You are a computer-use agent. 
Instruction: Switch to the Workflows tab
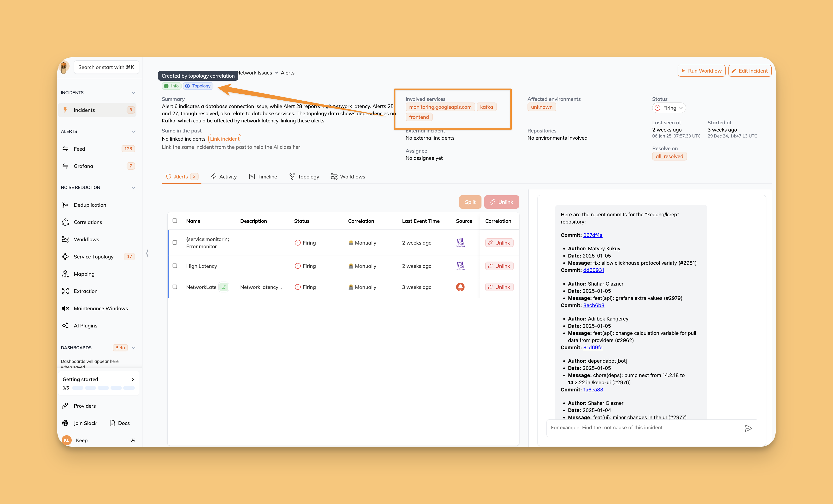click(348, 177)
